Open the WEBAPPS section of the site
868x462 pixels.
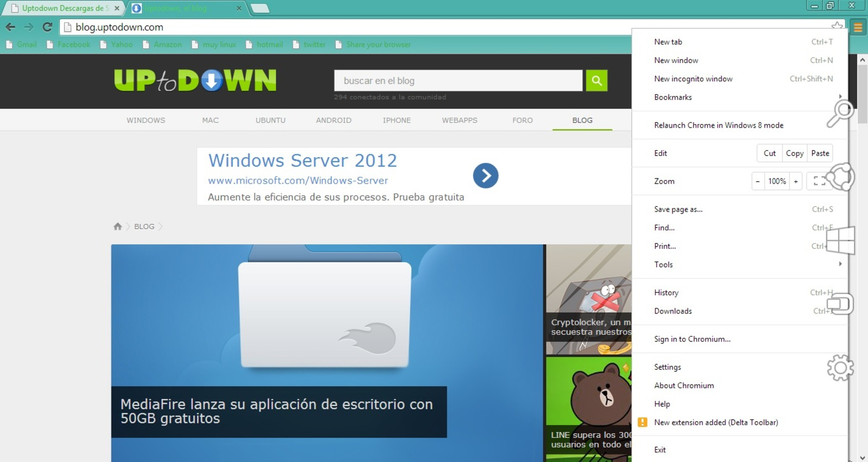pos(459,120)
